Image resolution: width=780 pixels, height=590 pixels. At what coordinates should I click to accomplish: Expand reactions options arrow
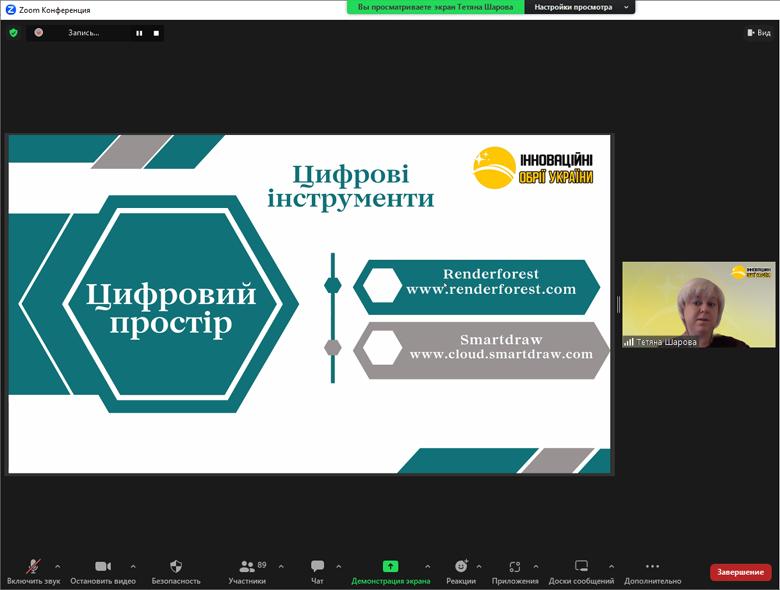coord(479,566)
